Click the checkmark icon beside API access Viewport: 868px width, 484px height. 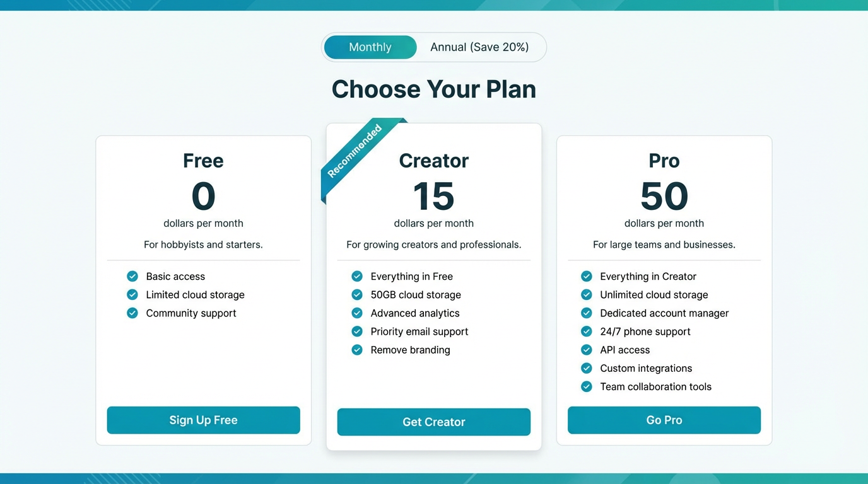pos(587,350)
